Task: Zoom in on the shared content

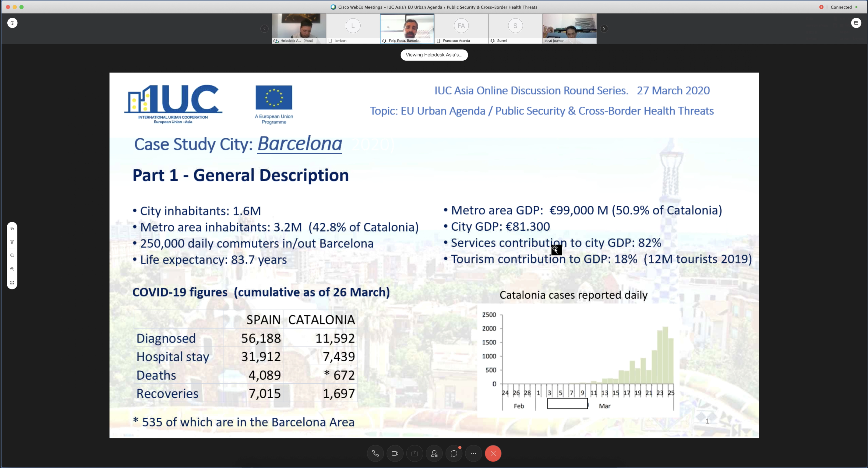Action: point(12,256)
